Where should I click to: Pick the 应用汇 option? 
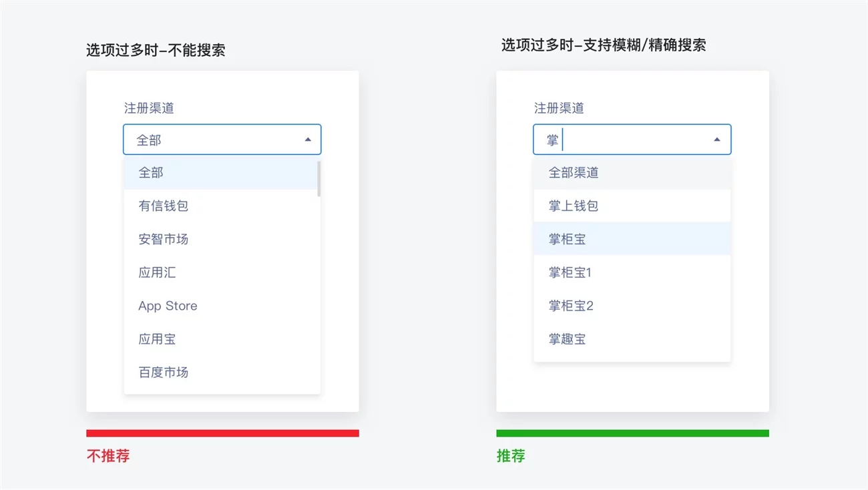157,272
